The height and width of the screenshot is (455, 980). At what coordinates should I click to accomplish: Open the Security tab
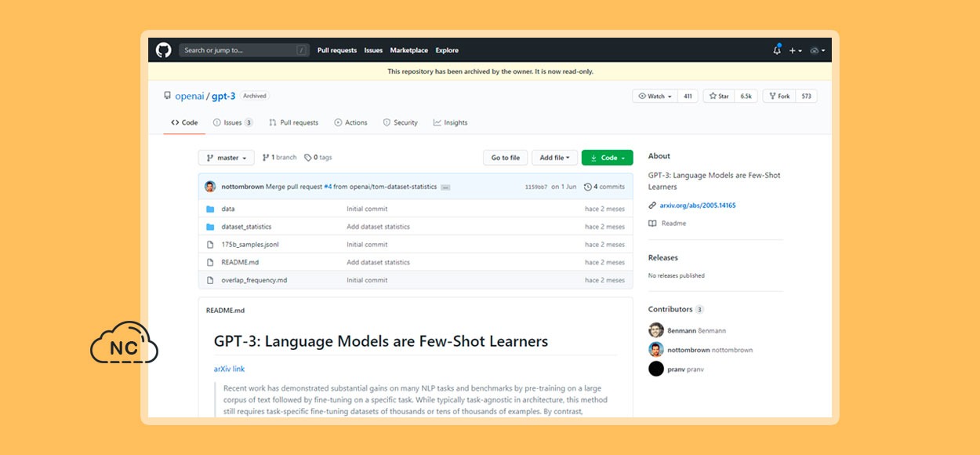[400, 123]
